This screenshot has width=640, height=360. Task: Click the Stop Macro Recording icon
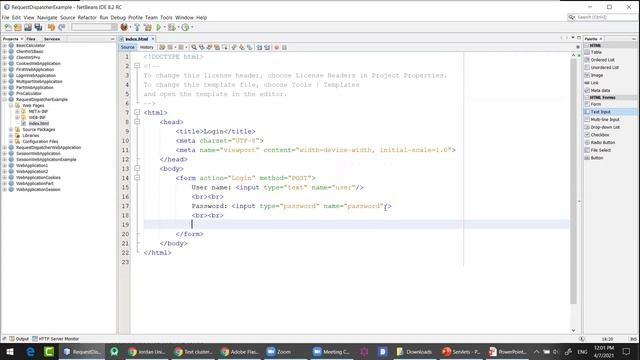(x=284, y=47)
